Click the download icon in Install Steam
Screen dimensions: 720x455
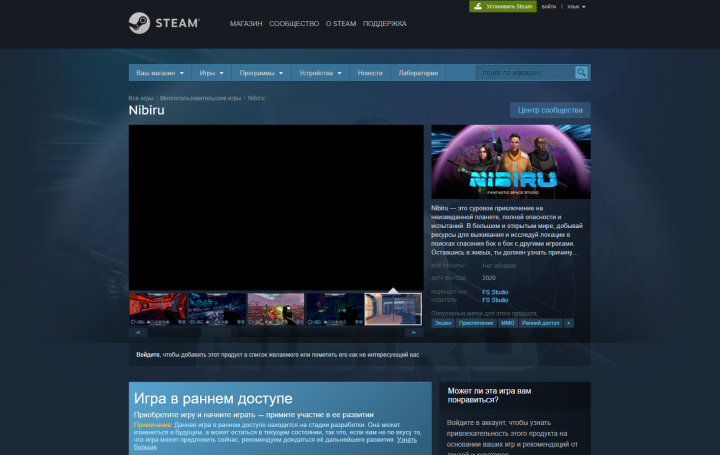pos(478,6)
